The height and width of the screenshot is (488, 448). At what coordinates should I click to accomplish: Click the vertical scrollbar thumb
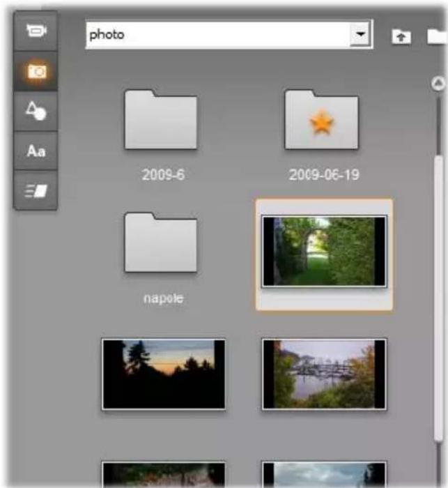(438, 298)
